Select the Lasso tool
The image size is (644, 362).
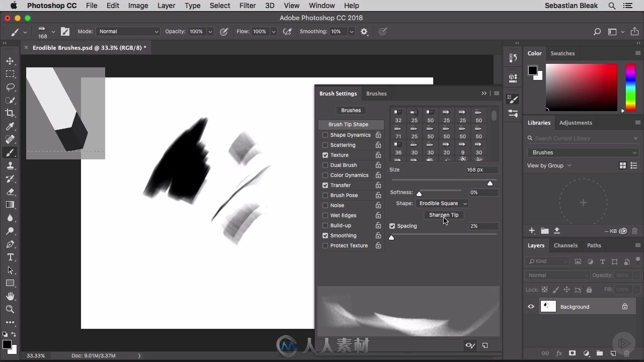(10, 87)
